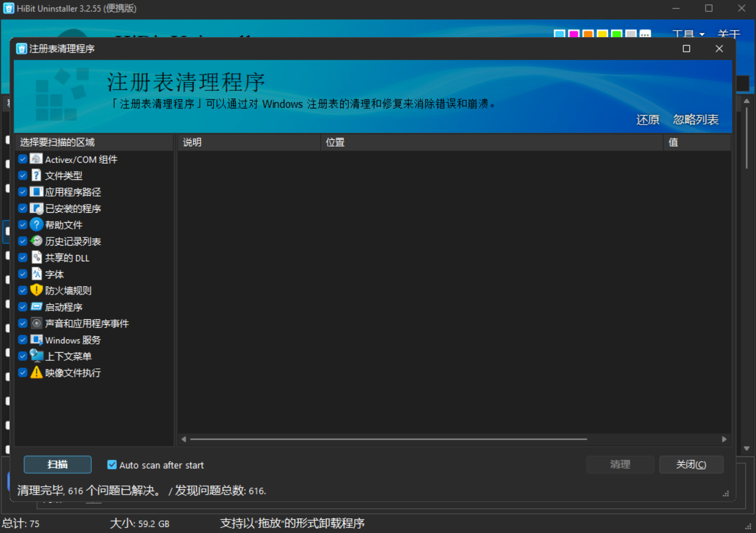Image resolution: width=756 pixels, height=533 pixels.
Task: Click the horizontal scrollbar left arrow
Action: (184, 439)
